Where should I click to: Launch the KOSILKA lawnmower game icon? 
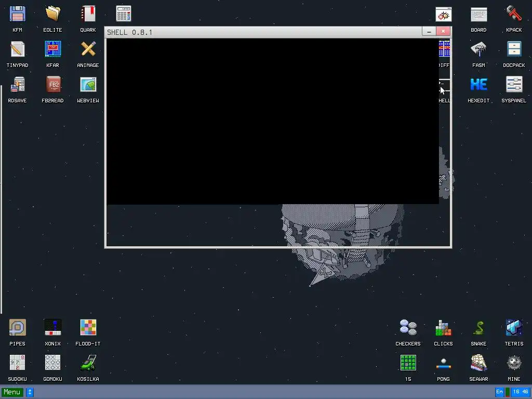tap(88, 363)
